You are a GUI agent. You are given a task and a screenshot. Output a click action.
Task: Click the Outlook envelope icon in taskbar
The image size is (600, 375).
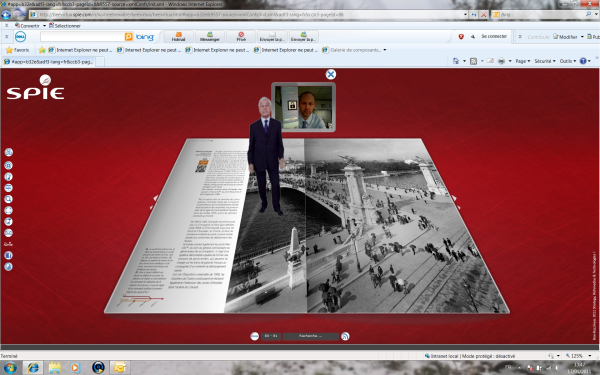click(x=120, y=368)
